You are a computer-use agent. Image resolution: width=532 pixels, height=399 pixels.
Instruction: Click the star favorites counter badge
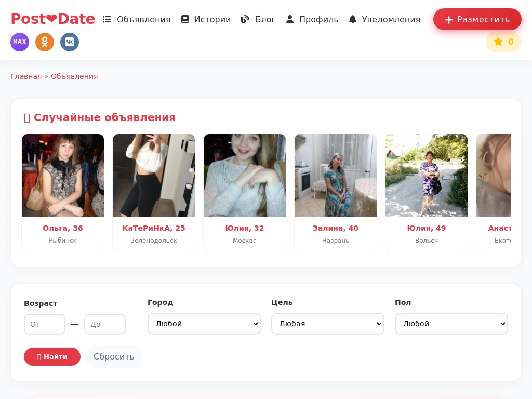503,42
